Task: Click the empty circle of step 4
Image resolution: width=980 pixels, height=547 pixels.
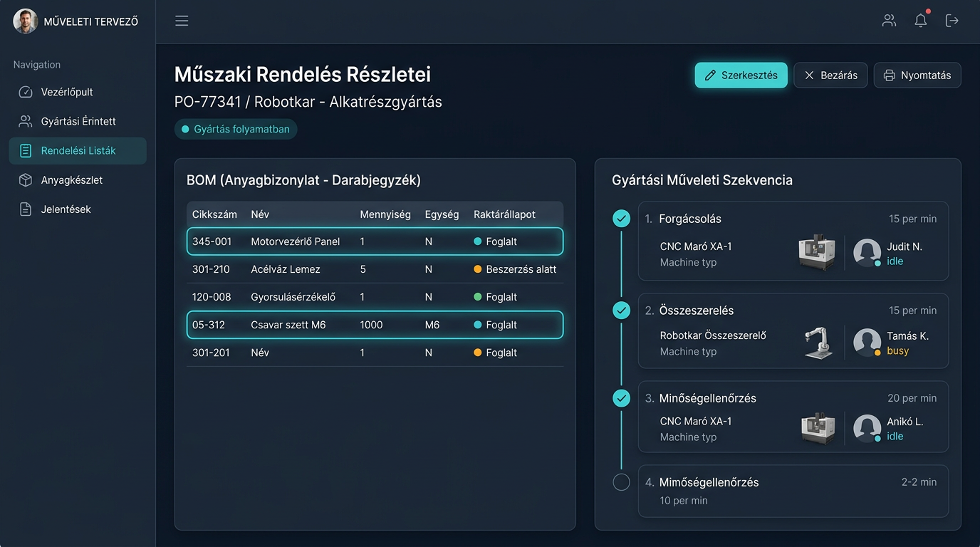Action: click(x=622, y=482)
